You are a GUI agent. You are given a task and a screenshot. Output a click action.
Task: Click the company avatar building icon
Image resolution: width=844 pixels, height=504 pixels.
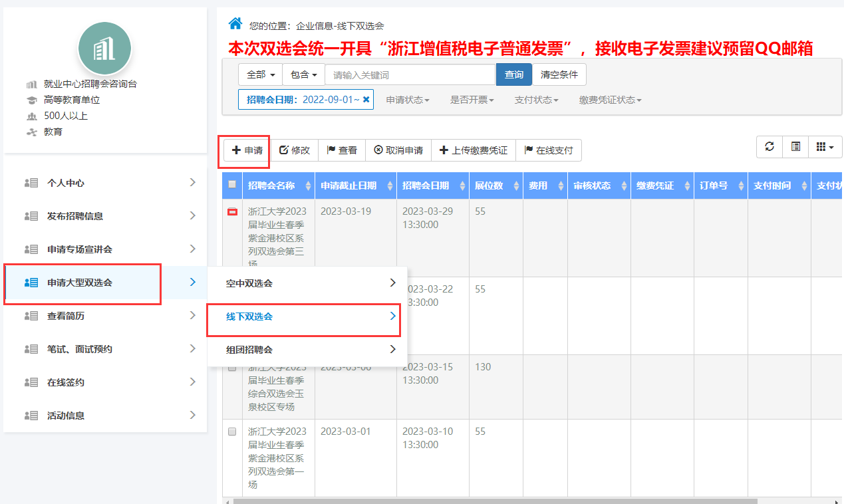[104, 48]
